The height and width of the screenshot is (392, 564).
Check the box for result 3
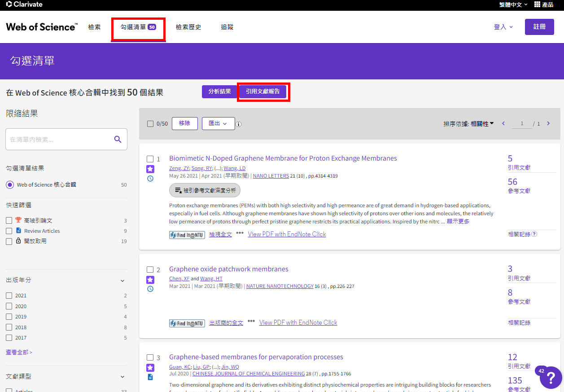point(150,357)
